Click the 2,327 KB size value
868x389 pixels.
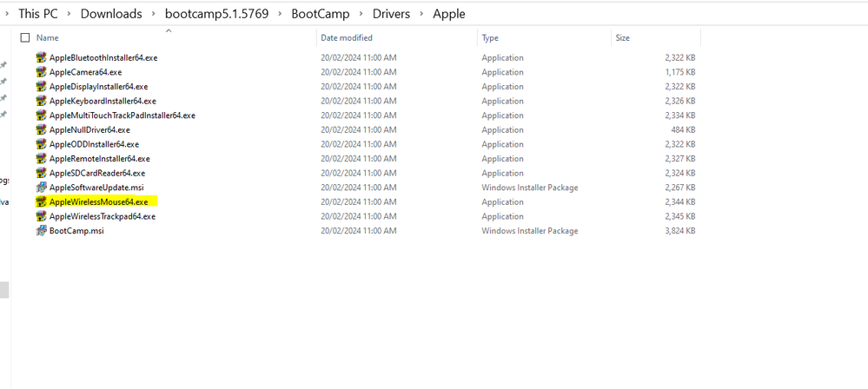[680, 158]
